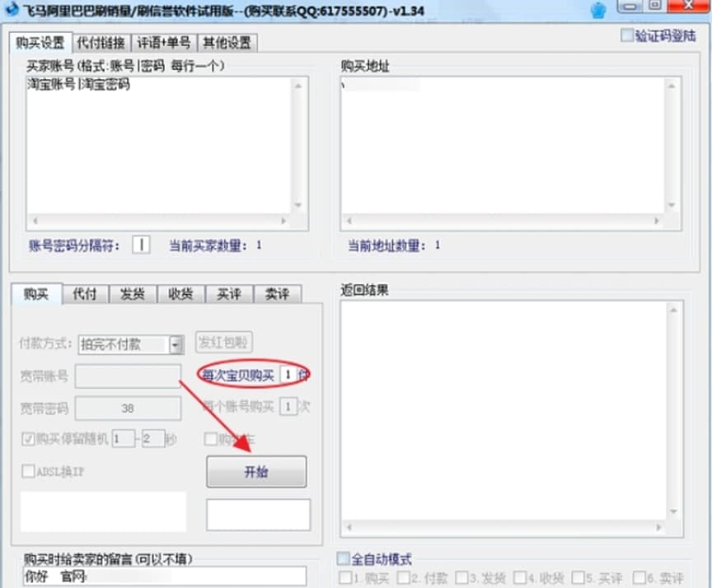The width and height of the screenshot is (712, 588).
Task: Open the 评语+单号 tab
Action: tap(163, 43)
